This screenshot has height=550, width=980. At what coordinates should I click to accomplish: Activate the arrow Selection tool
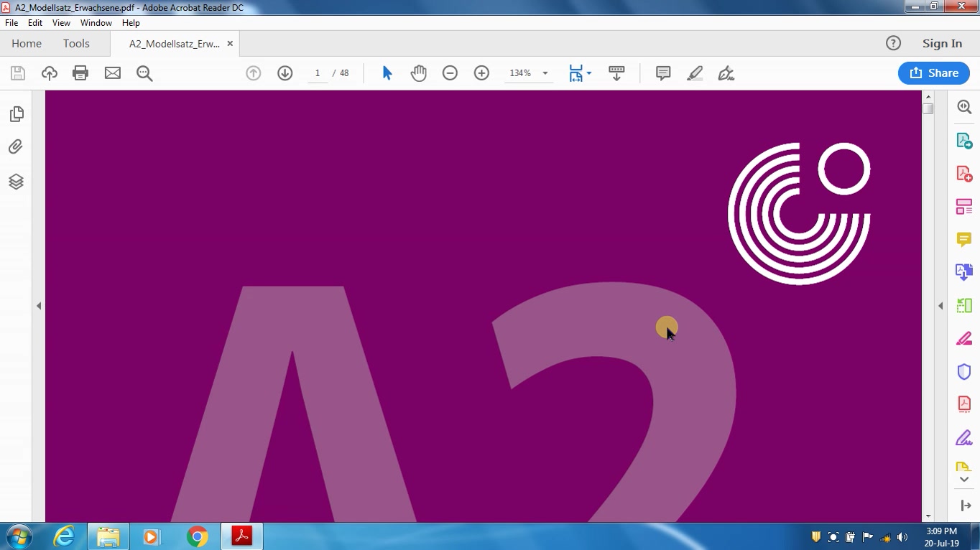[387, 73]
